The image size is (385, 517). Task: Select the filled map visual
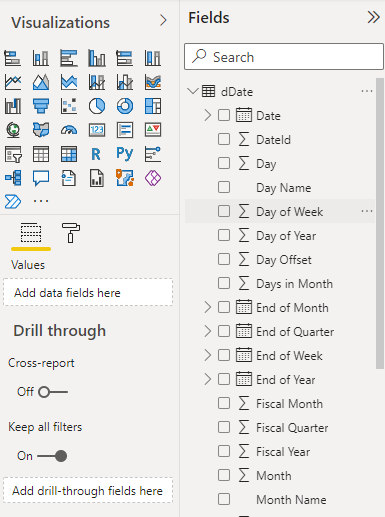coord(41,130)
